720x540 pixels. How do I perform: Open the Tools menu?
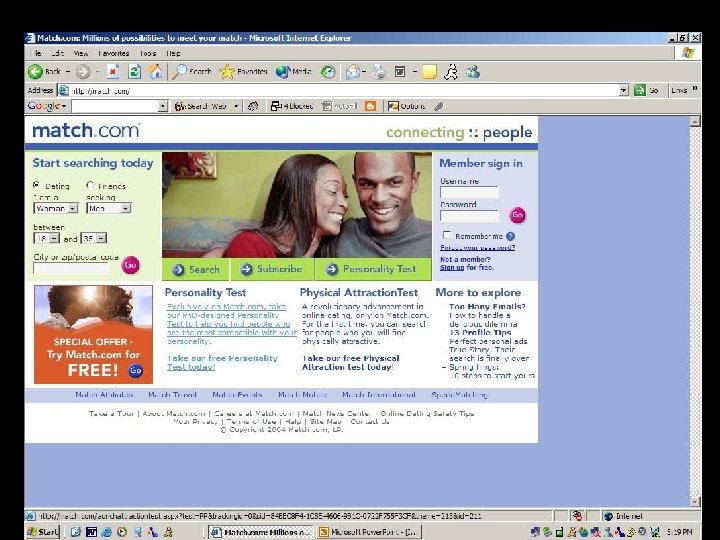[148, 53]
